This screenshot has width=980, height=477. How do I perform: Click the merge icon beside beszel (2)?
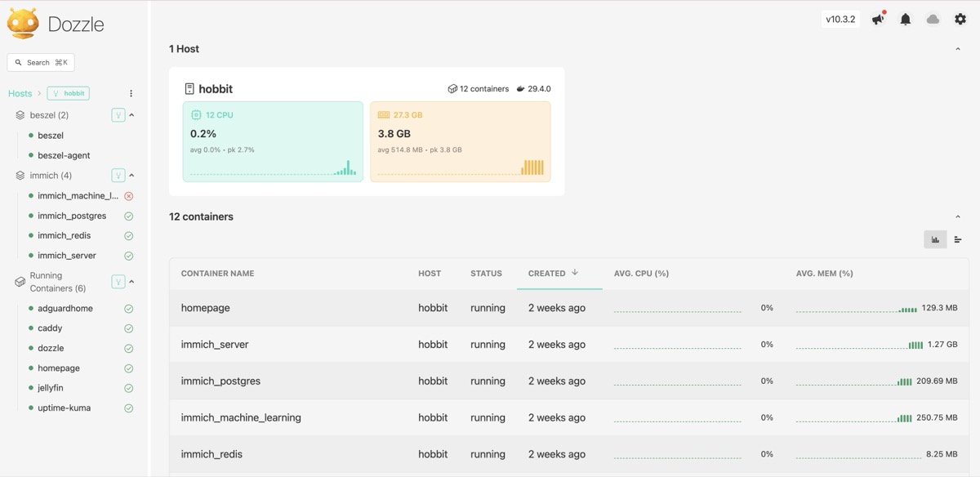(118, 115)
